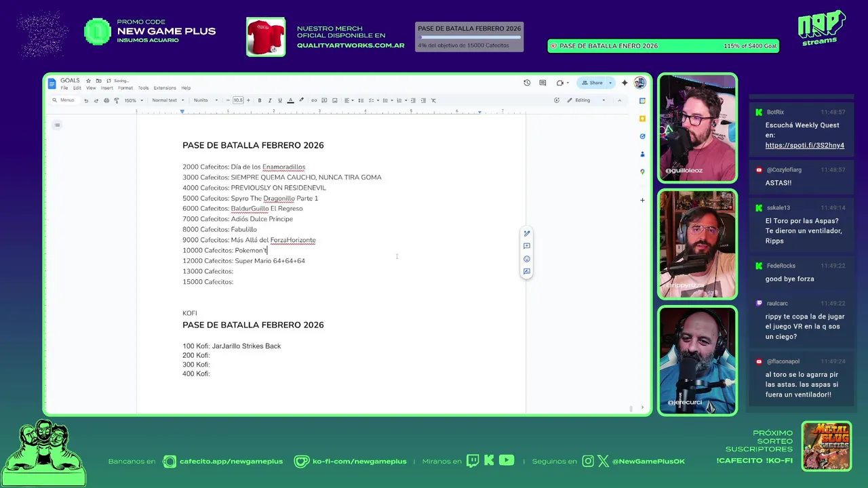
Task: Click the GOALS document title
Action: click(x=70, y=81)
